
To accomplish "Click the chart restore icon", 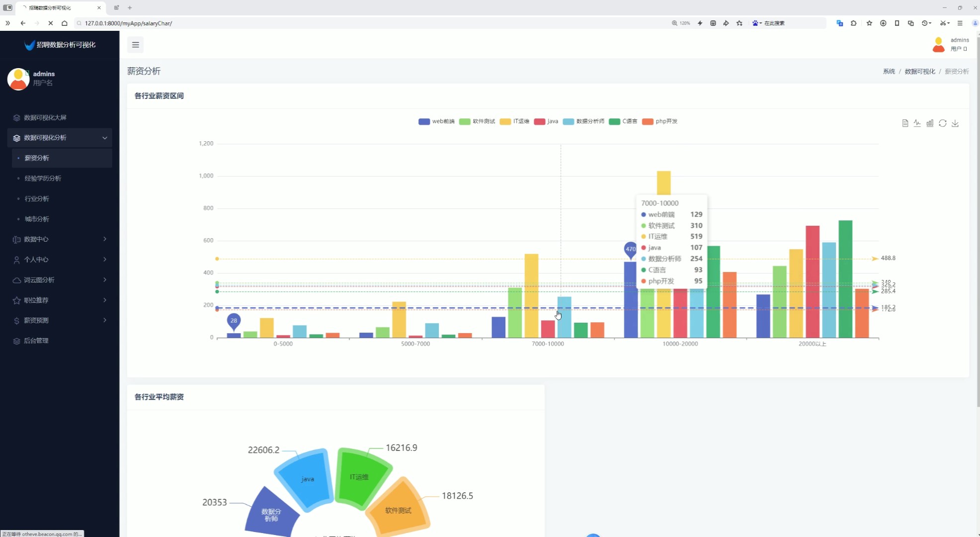I will click(x=943, y=123).
